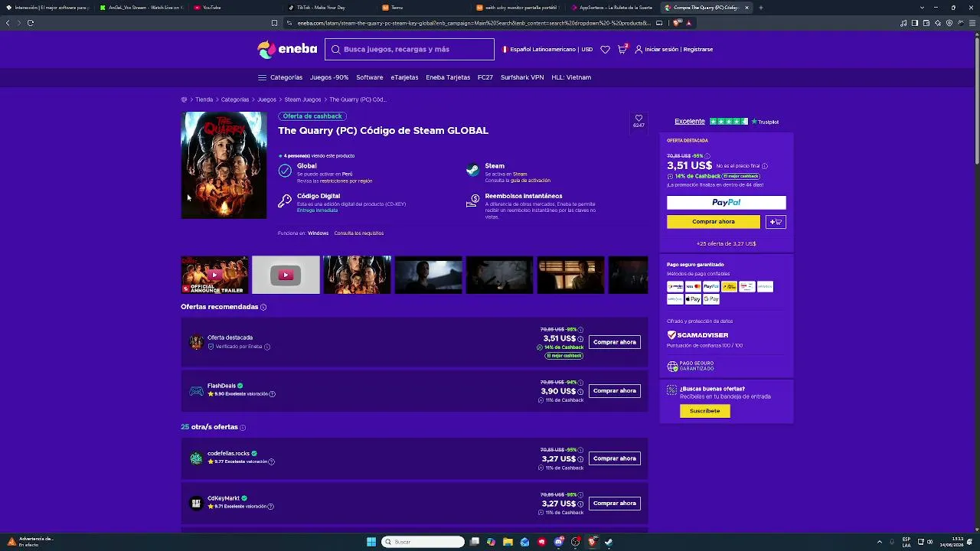Click yellow Comprar ahora button in sidebar

click(x=714, y=222)
